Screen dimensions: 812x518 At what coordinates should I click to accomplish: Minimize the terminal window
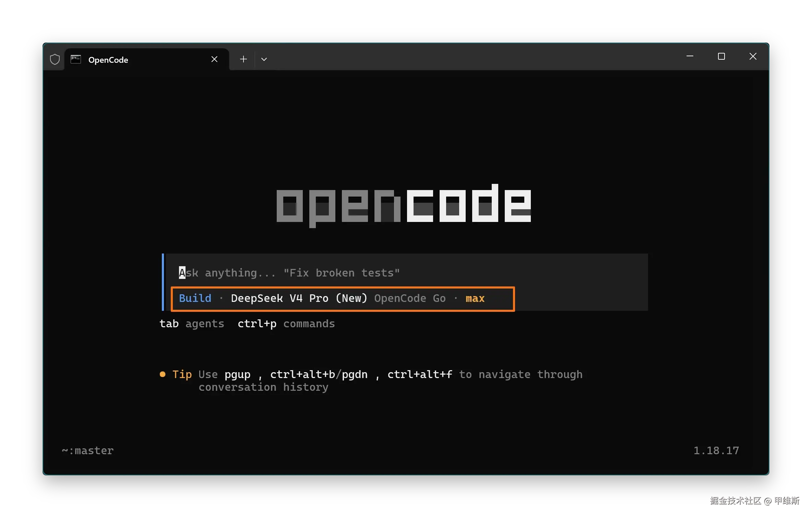pyautogui.click(x=690, y=56)
